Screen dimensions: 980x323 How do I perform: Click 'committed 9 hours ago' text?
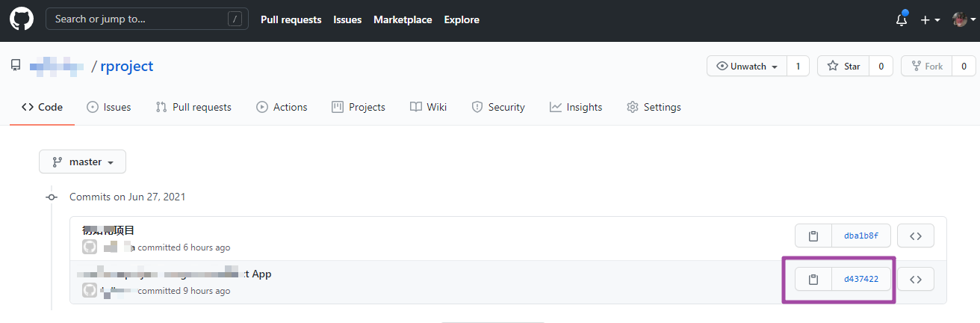(184, 291)
